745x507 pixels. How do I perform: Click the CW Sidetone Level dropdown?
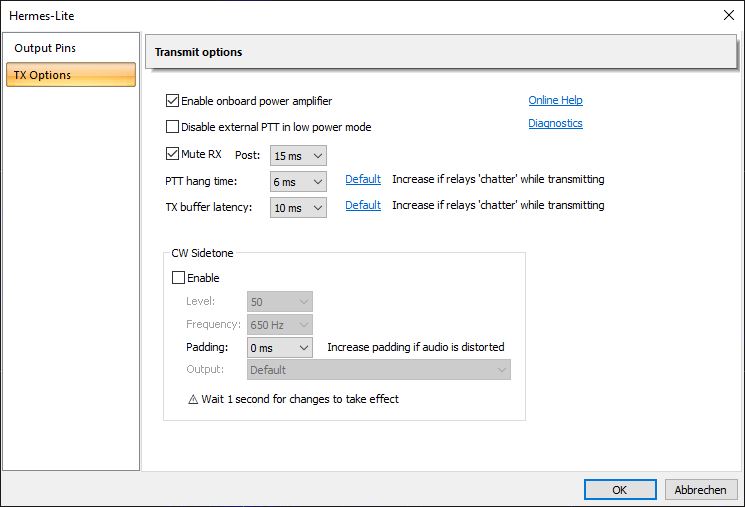point(280,302)
